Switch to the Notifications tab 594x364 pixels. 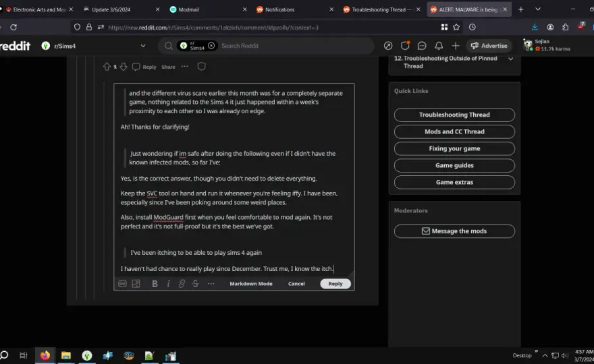point(294,9)
